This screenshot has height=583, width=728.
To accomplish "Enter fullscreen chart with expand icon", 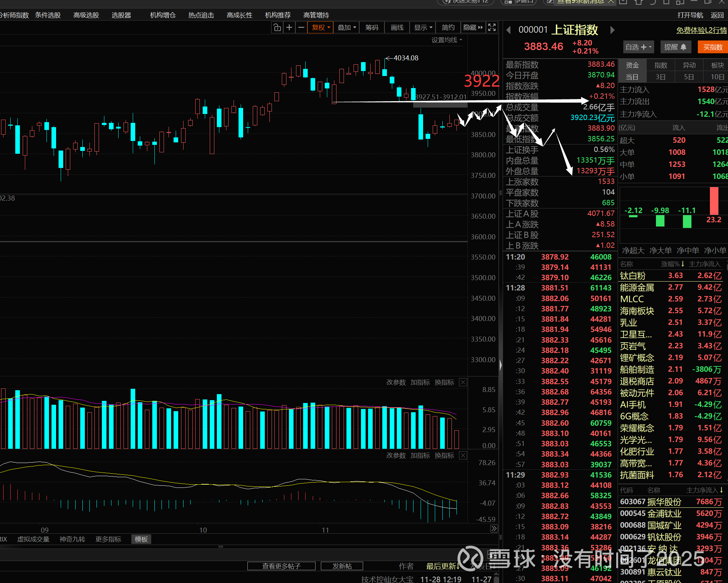I will pos(492,27).
